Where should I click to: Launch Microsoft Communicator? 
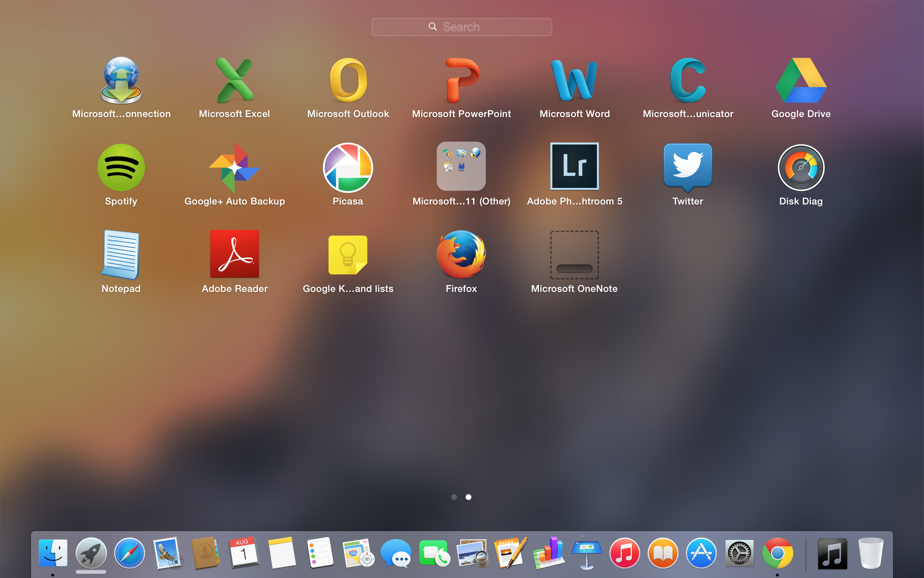[x=688, y=80]
